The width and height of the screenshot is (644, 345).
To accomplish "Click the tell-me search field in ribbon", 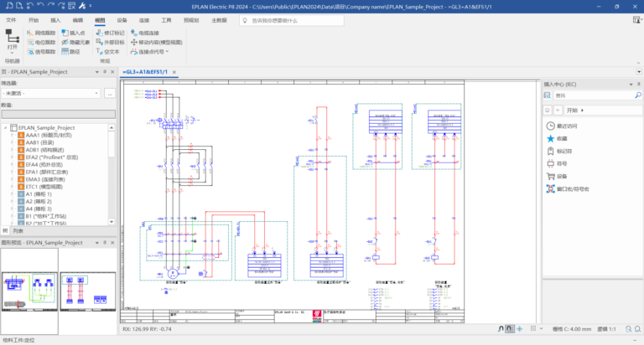I will (292, 20).
